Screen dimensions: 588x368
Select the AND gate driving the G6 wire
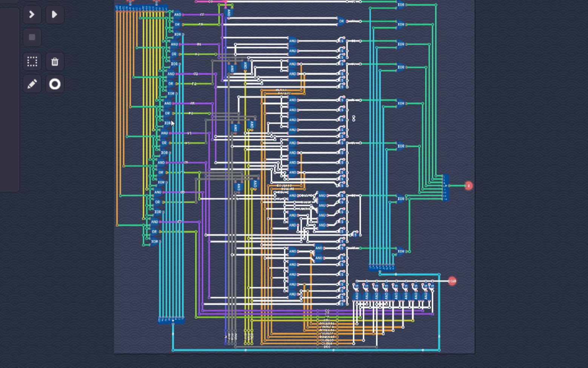point(158,192)
